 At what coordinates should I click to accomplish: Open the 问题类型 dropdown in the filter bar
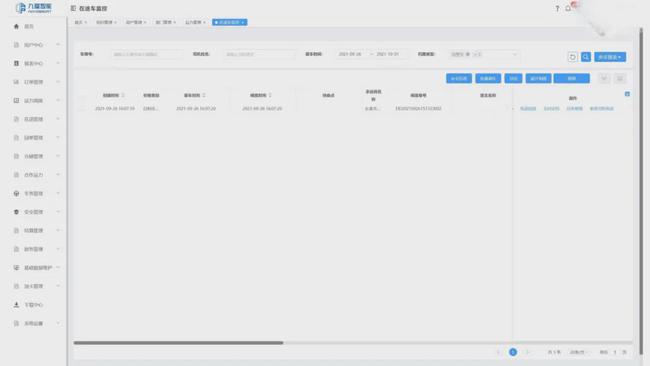(x=483, y=54)
